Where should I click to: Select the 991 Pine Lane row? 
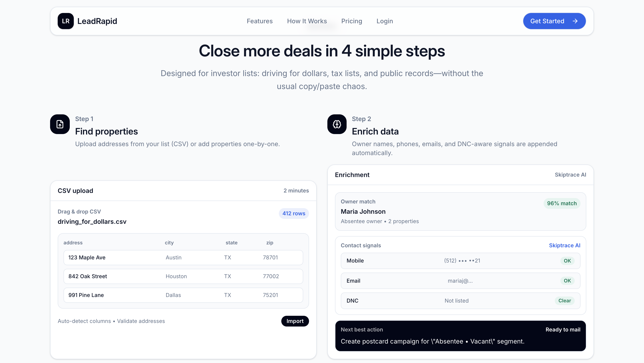(x=183, y=295)
